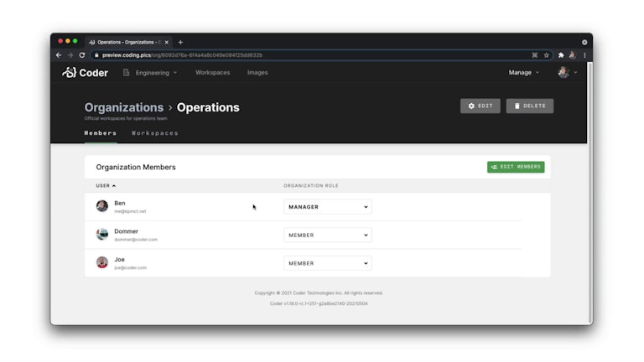The image size is (644, 362).
Task: Click the joe@coder.com email text
Action: click(x=130, y=267)
